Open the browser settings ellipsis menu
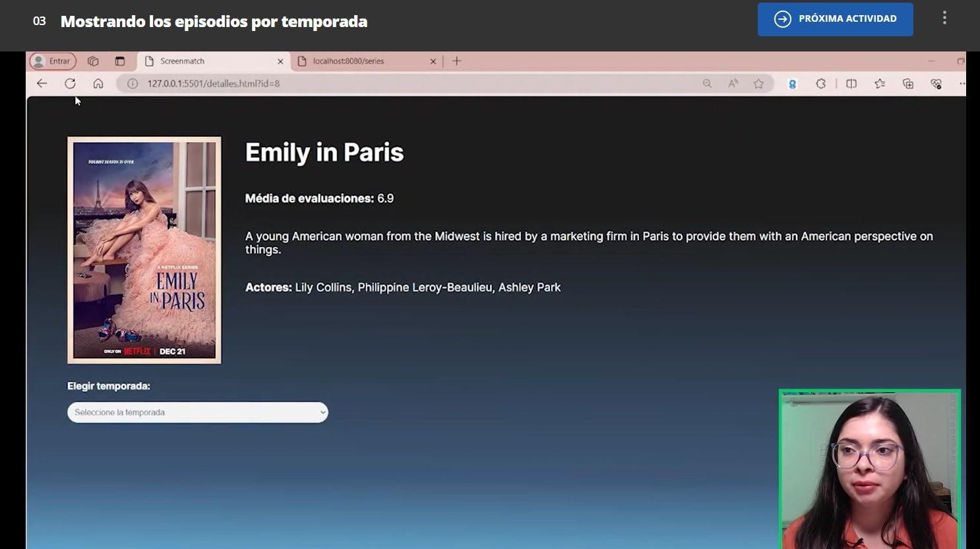980x549 pixels. click(x=962, y=84)
